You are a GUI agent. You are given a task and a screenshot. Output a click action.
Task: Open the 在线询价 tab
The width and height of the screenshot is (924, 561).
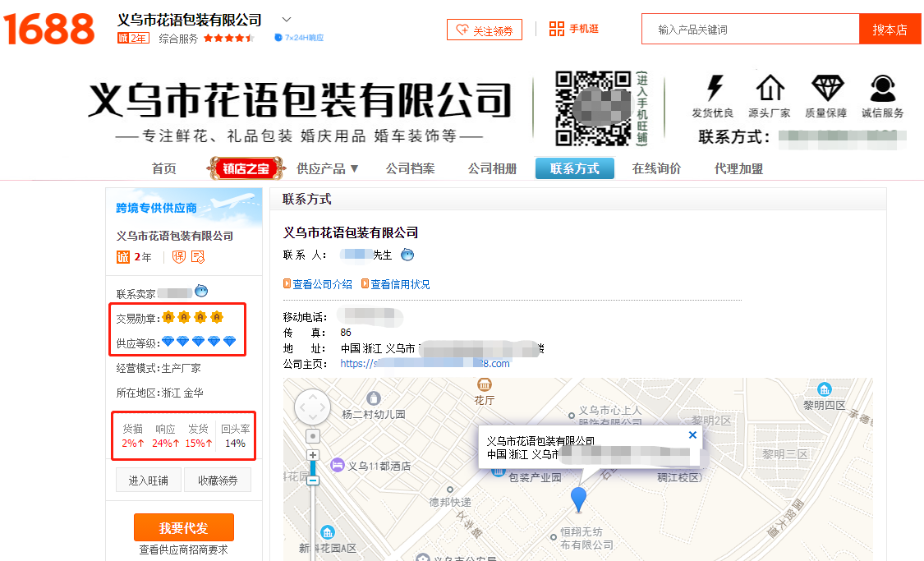656,168
